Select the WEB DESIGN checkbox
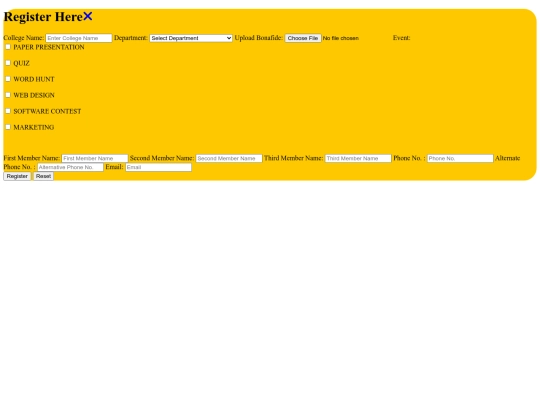The height and width of the screenshot is (405, 540). tap(8, 95)
